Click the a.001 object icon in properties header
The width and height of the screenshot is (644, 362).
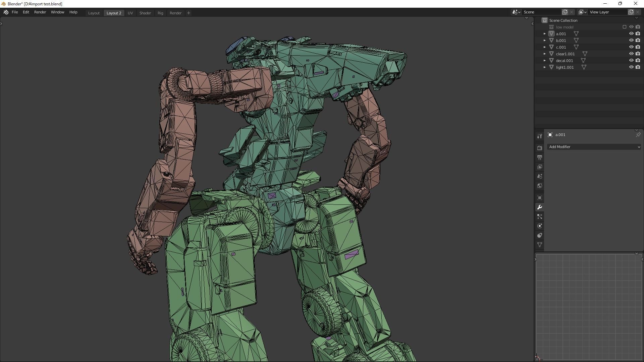pyautogui.click(x=550, y=135)
